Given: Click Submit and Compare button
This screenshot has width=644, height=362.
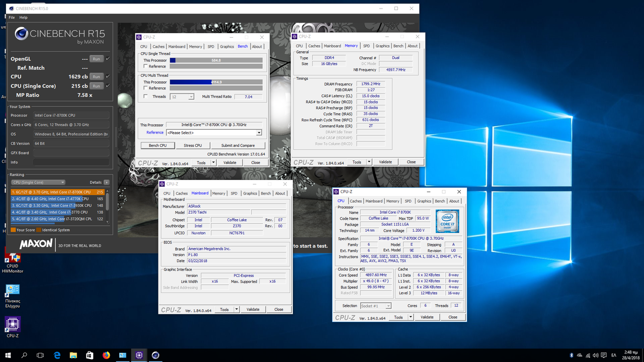Looking at the screenshot, I should pos(238,145).
